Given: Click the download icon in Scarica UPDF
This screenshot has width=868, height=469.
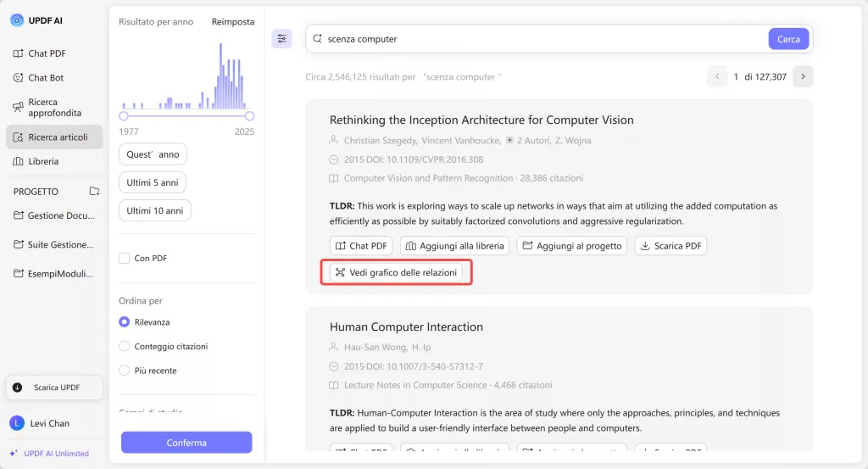Looking at the screenshot, I should [18, 388].
